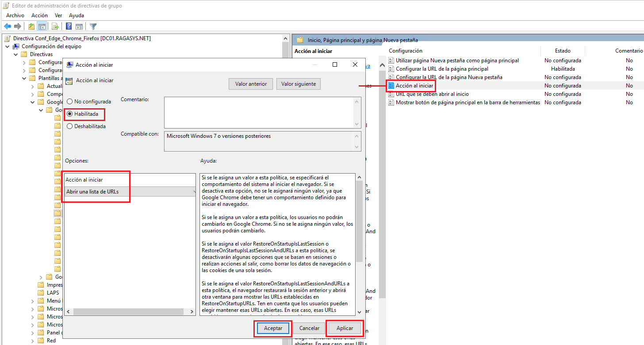Collapse the 'Directivas' tree node
Viewport: 644px width, 345px height.
[x=15, y=53]
